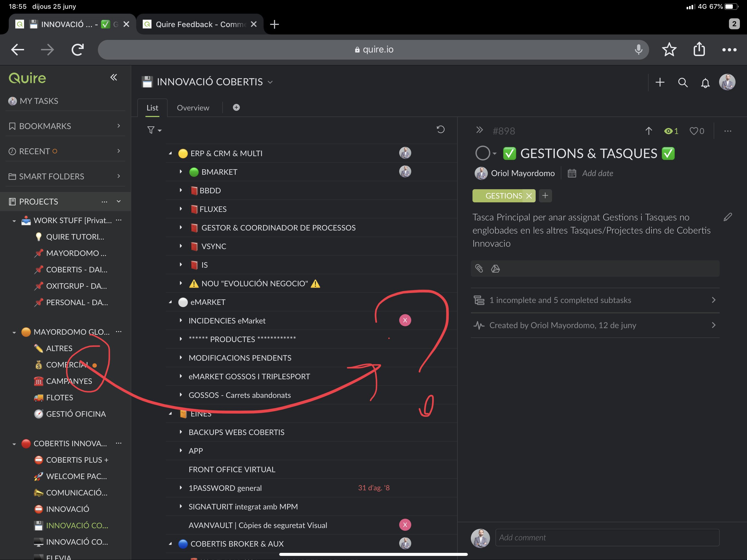Edit task description with pencil icon

pyautogui.click(x=728, y=217)
